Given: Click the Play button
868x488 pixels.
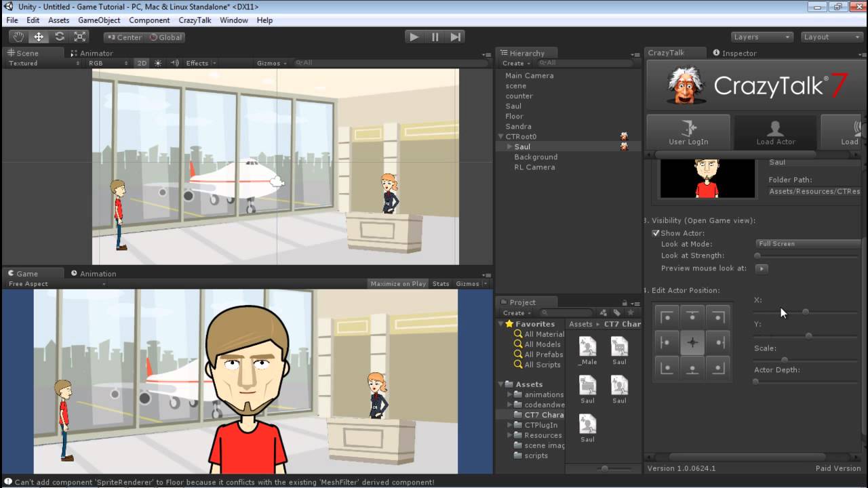Looking at the screenshot, I should coord(414,37).
